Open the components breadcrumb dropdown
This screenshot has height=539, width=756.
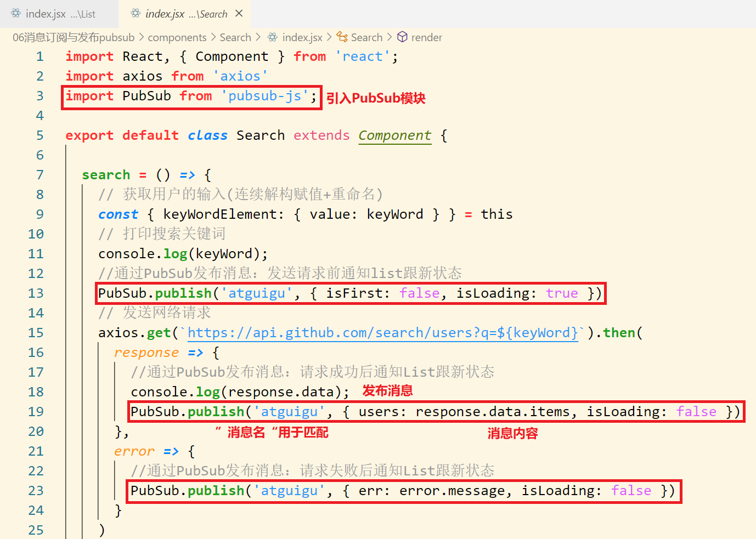177,37
